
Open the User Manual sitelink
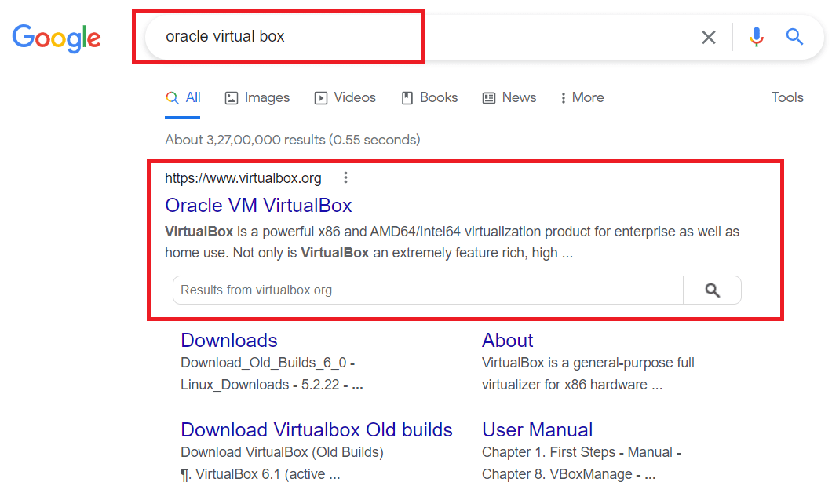pyautogui.click(x=537, y=429)
